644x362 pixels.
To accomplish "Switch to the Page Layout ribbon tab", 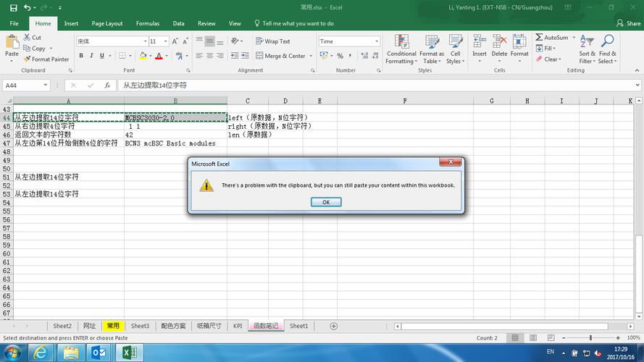I will coord(106,23).
